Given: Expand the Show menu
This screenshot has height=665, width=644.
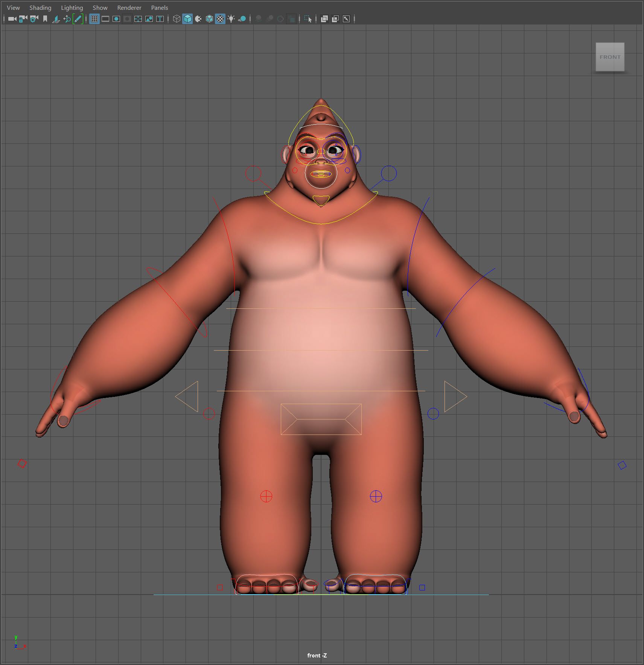Looking at the screenshot, I should tap(100, 8).
